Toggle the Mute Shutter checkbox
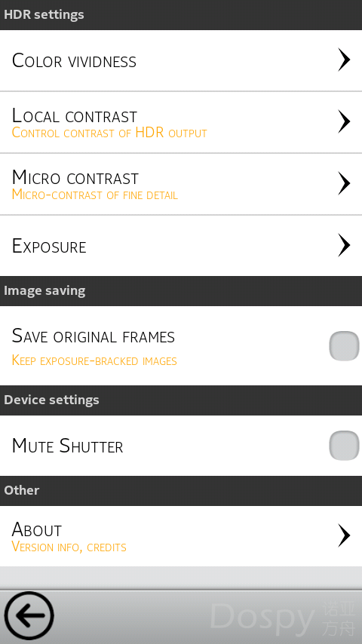Image resolution: width=362 pixels, height=644 pixels. (x=345, y=445)
